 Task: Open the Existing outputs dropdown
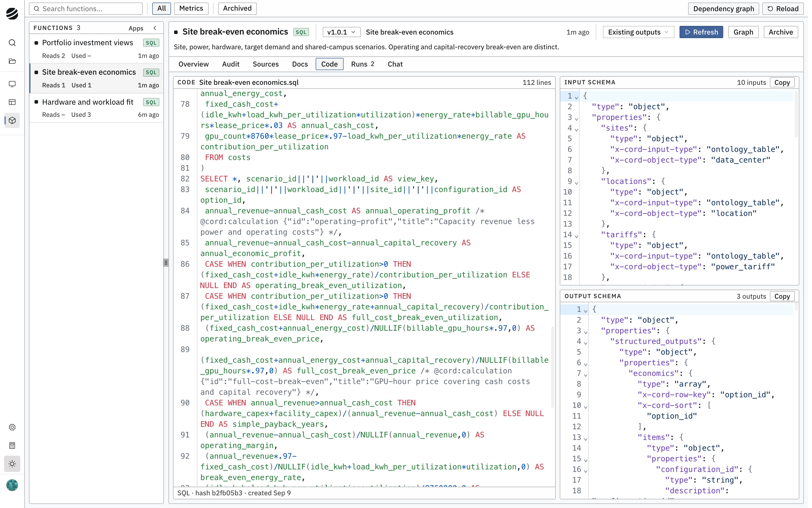pyautogui.click(x=638, y=32)
